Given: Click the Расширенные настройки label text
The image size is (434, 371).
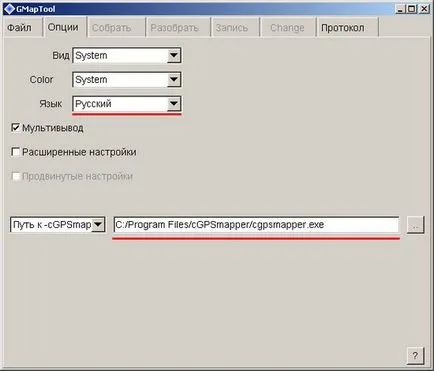Looking at the screenshot, I should [79, 152].
